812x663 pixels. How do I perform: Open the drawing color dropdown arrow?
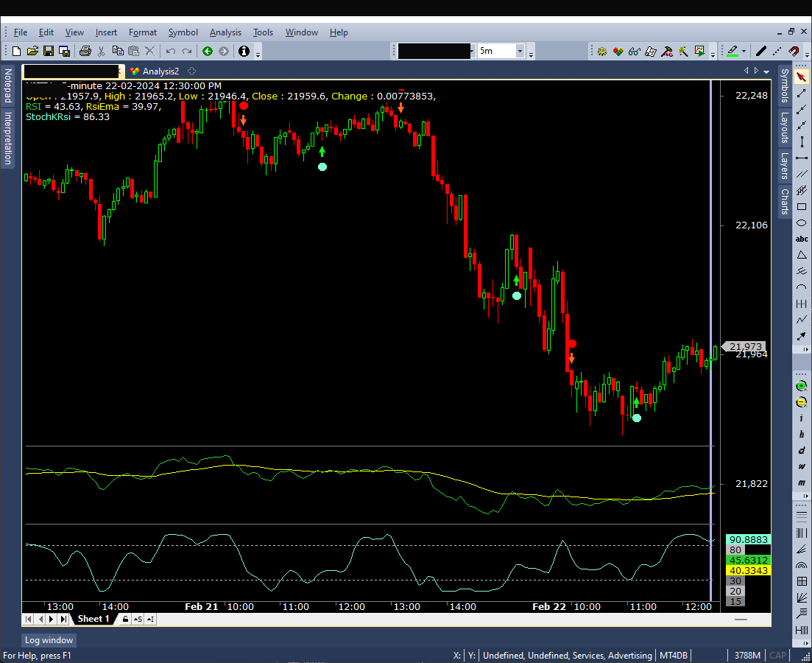click(744, 51)
